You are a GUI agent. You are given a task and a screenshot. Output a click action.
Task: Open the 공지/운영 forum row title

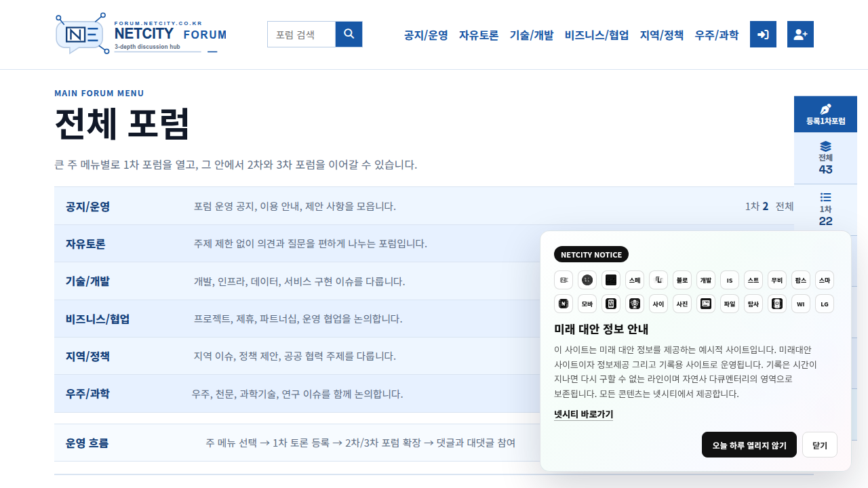pos(87,206)
